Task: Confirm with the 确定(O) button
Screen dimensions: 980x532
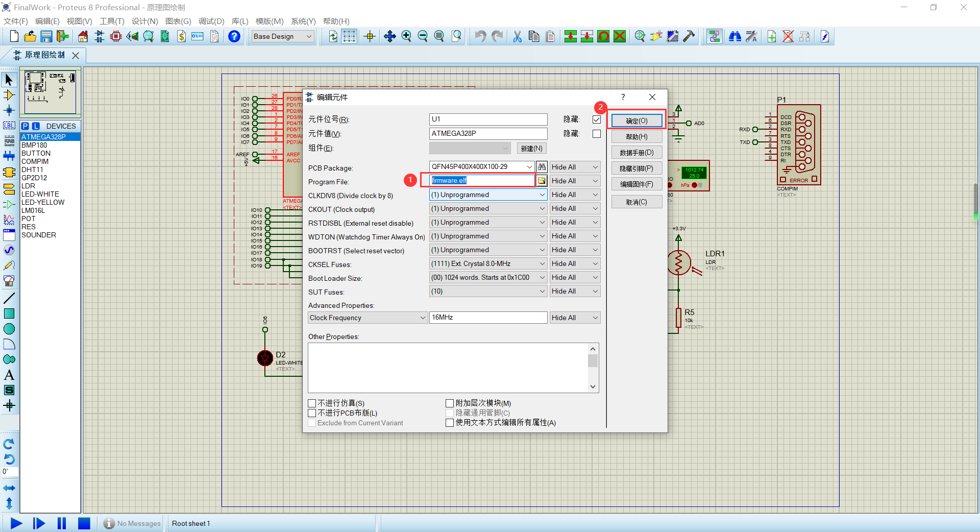Action: [x=636, y=121]
